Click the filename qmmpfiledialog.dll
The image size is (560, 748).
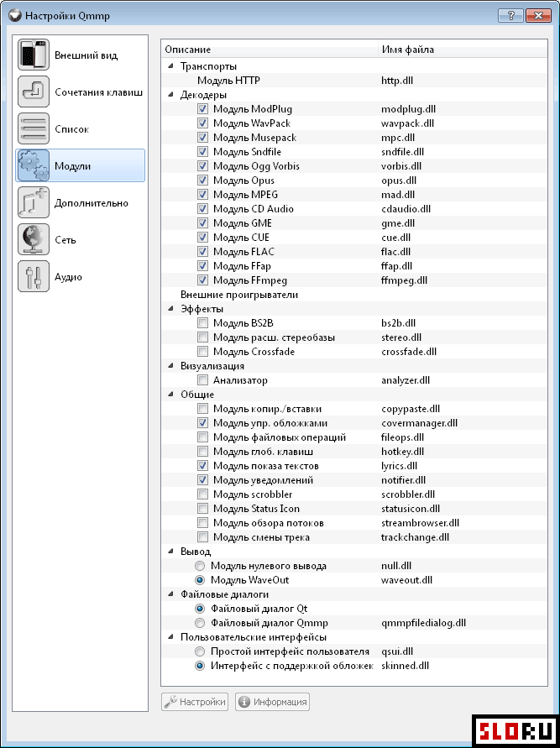point(424,623)
